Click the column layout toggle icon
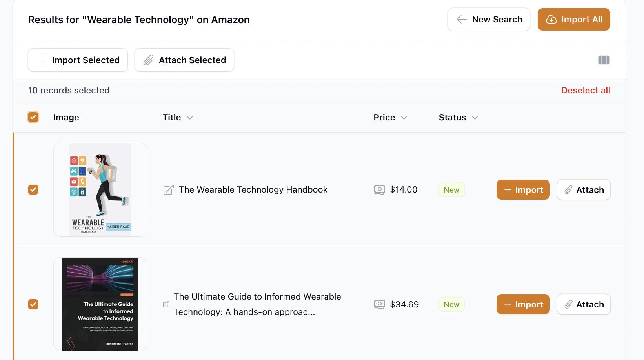Screen dimensions: 644x360 604,60
